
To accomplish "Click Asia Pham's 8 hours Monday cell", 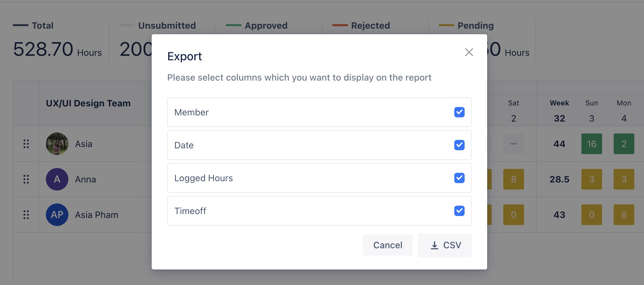I will 624,215.
